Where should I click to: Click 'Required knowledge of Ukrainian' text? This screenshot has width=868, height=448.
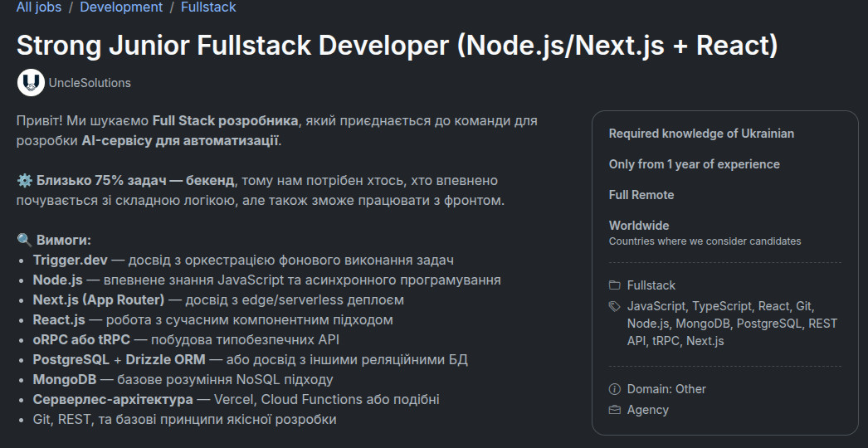pos(701,134)
